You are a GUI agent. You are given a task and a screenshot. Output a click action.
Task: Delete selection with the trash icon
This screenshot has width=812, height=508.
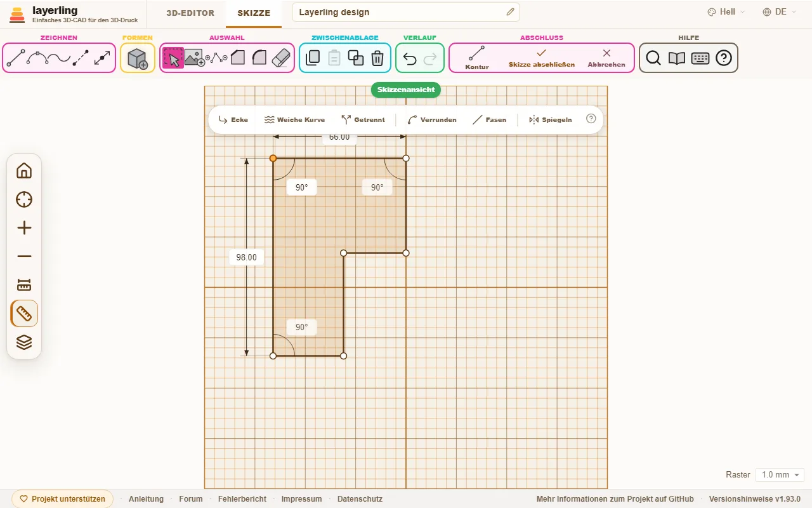coord(377,58)
